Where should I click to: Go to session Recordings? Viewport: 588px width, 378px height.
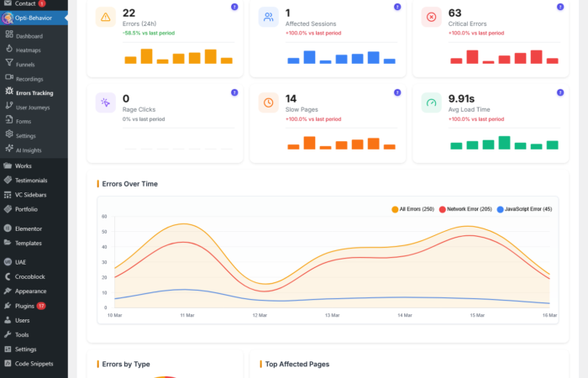[x=30, y=78]
